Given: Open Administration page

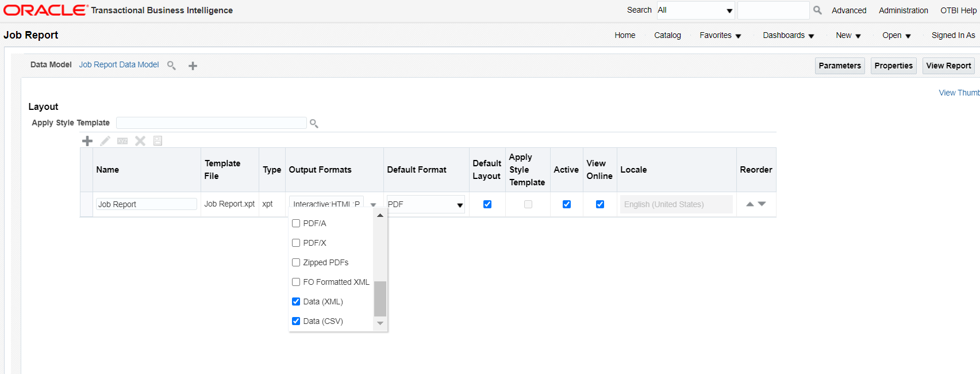Looking at the screenshot, I should (904, 10).
